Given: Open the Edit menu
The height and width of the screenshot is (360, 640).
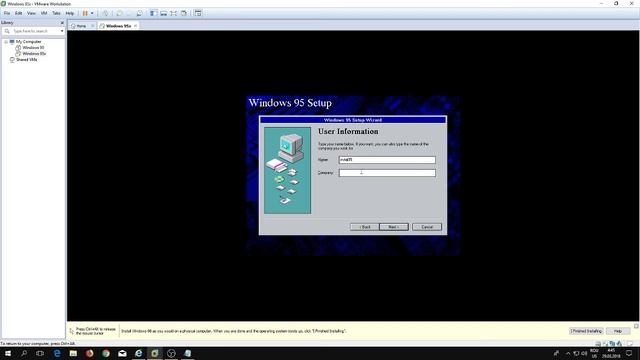Looking at the screenshot, I should click(18, 13).
